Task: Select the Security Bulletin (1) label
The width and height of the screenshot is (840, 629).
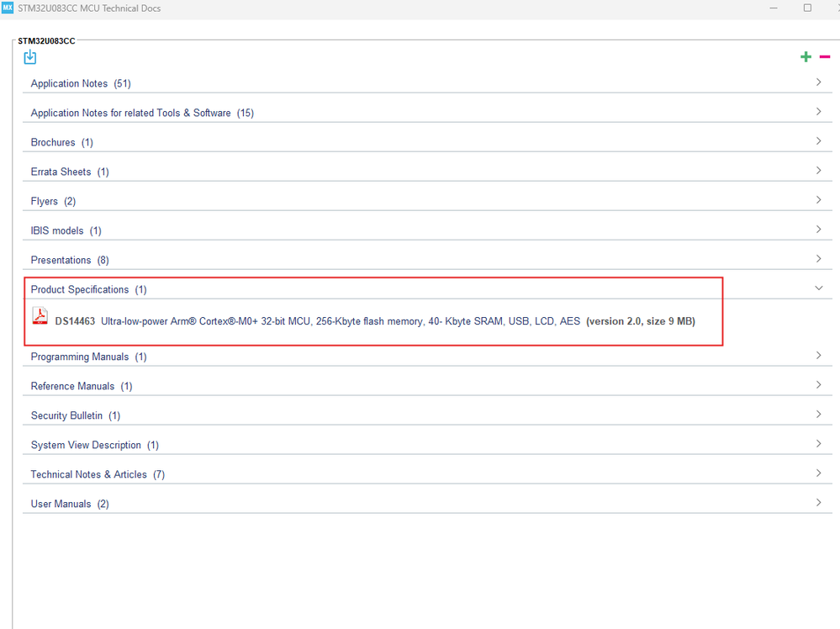Action: pos(76,415)
